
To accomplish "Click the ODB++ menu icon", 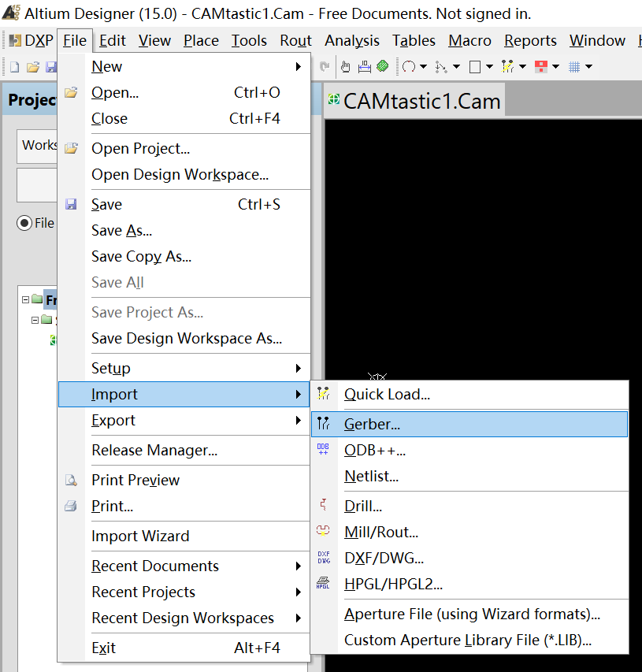I will pos(323,449).
